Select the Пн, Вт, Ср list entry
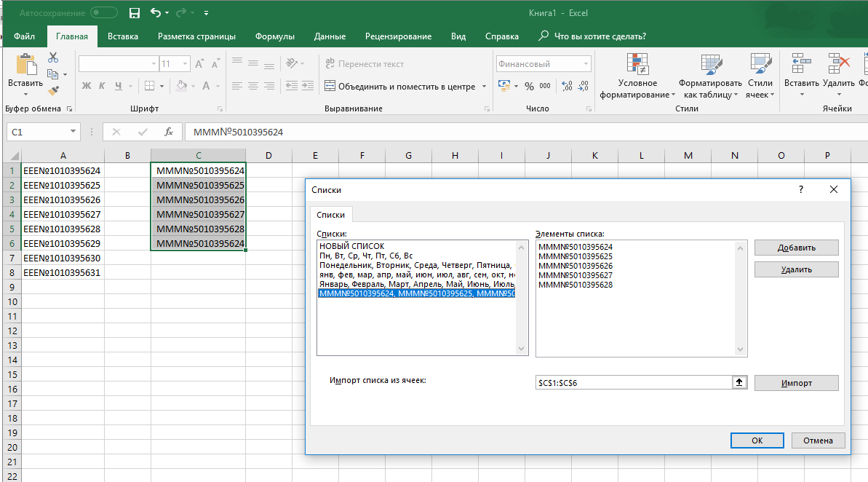The height and width of the screenshot is (482, 868). pyautogui.click(x=366, y=256)
